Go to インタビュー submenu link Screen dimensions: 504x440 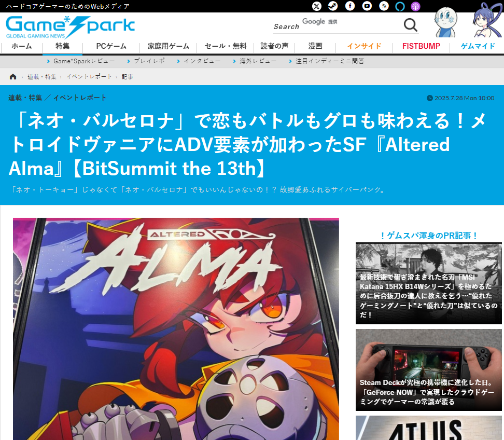point(202,61)
